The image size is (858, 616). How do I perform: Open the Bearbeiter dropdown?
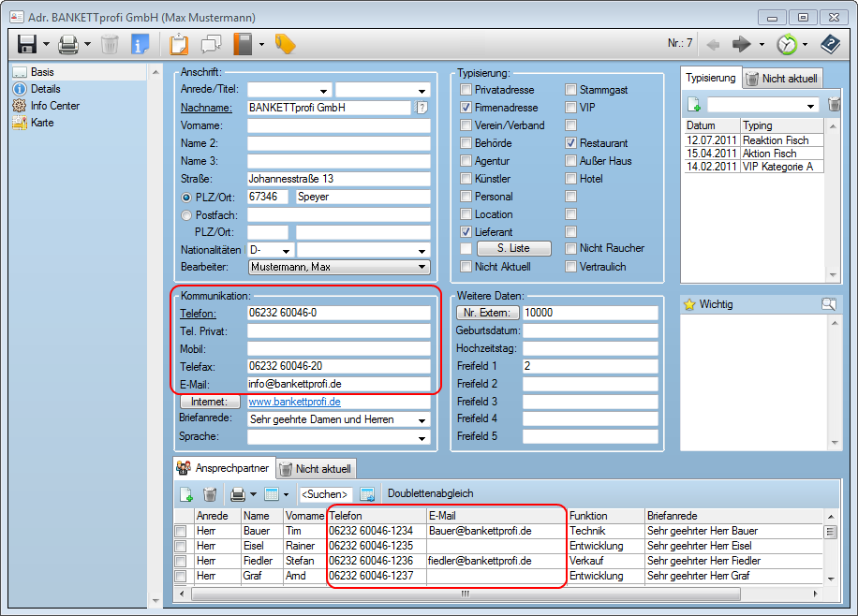(422, 268)
